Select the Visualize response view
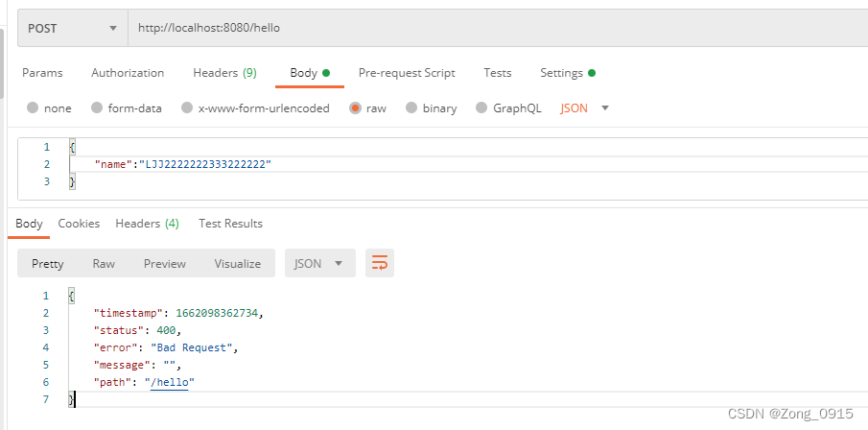 point(238,263)
